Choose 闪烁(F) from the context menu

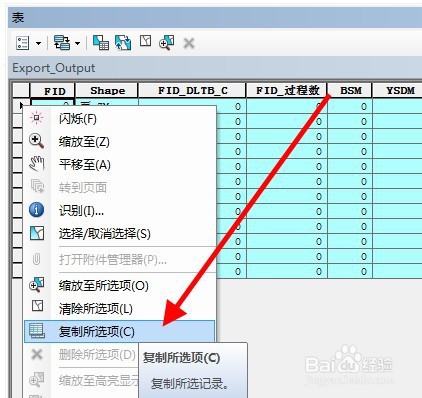pyautogui.click(x=120, y=119)
